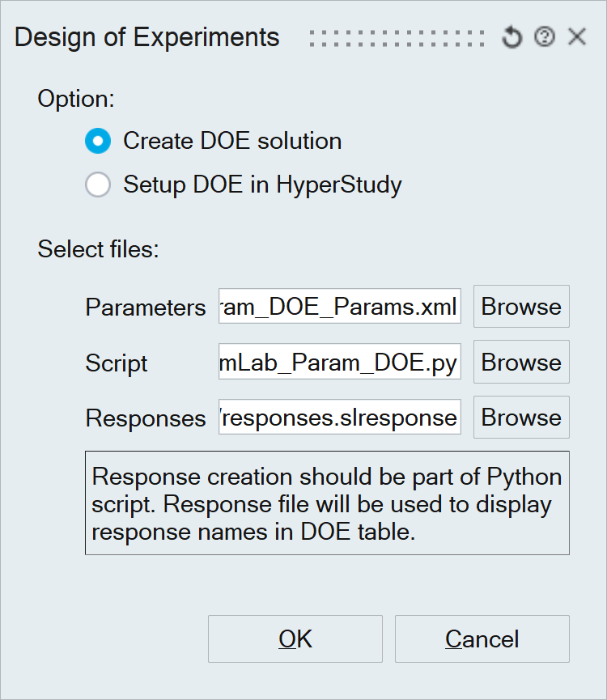Click into the Responses file path field

(x=339, y=418)
